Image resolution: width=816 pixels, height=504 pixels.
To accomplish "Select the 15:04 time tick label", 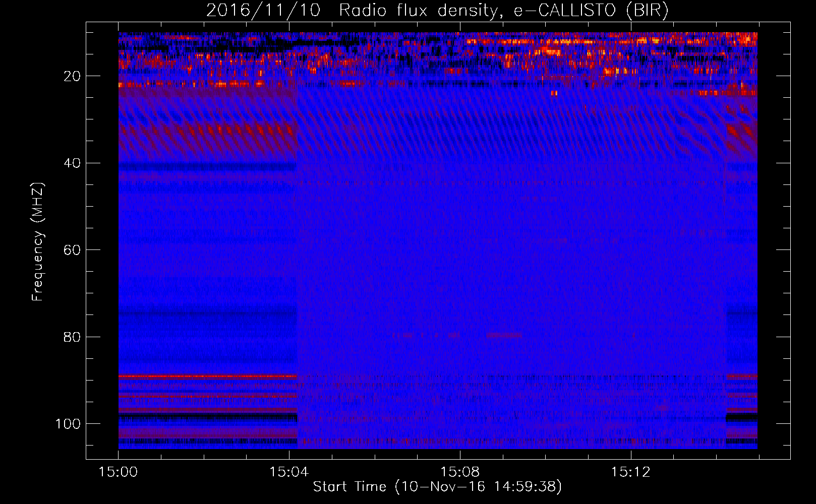I will click(289, 472).
